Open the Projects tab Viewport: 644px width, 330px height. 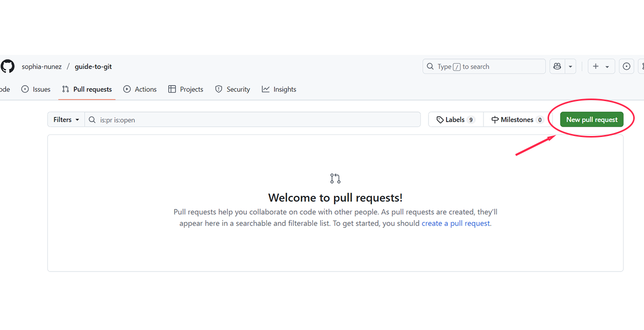185,89
